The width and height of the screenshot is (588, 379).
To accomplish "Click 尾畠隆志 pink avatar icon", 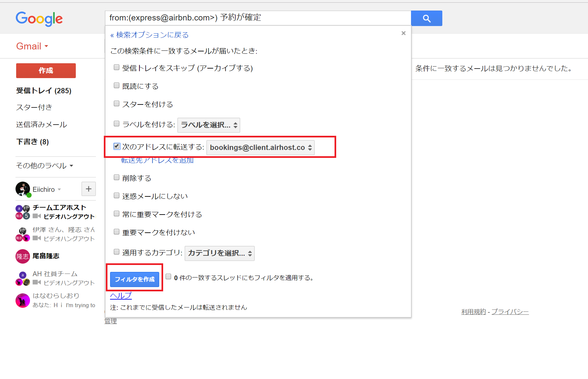I will 23,256.
